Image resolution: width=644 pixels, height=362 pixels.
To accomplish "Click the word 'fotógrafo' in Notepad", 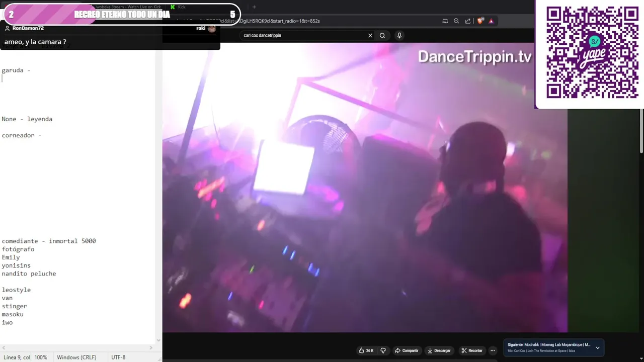I will point(18,249).
